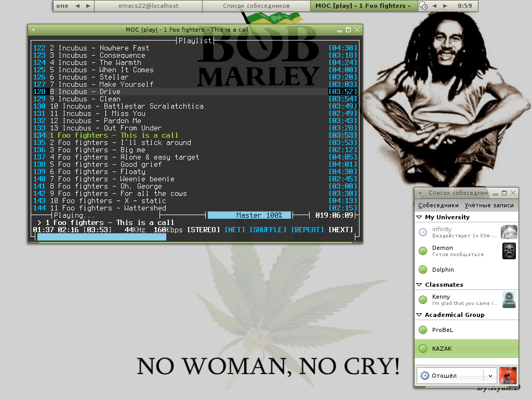Select 'Incubus - Stellar' track
Viewport: 532px width, 399px height.
(195, 77)
